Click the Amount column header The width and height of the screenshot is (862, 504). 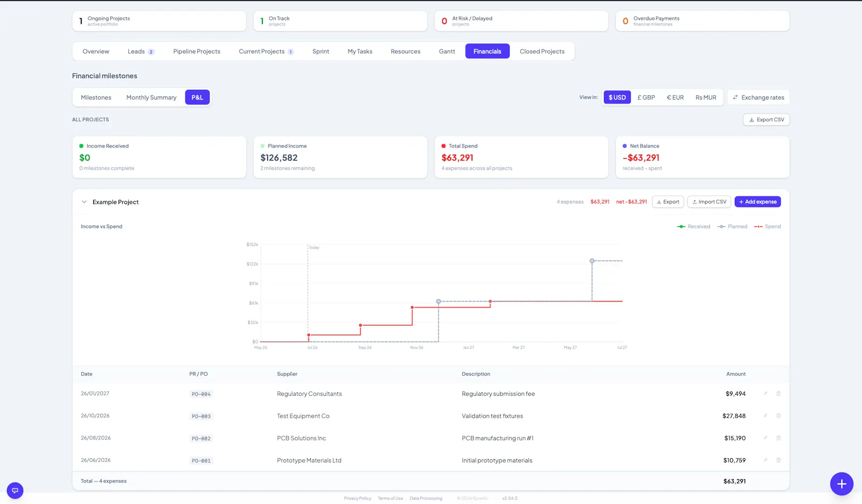click(x=736, y=374)
